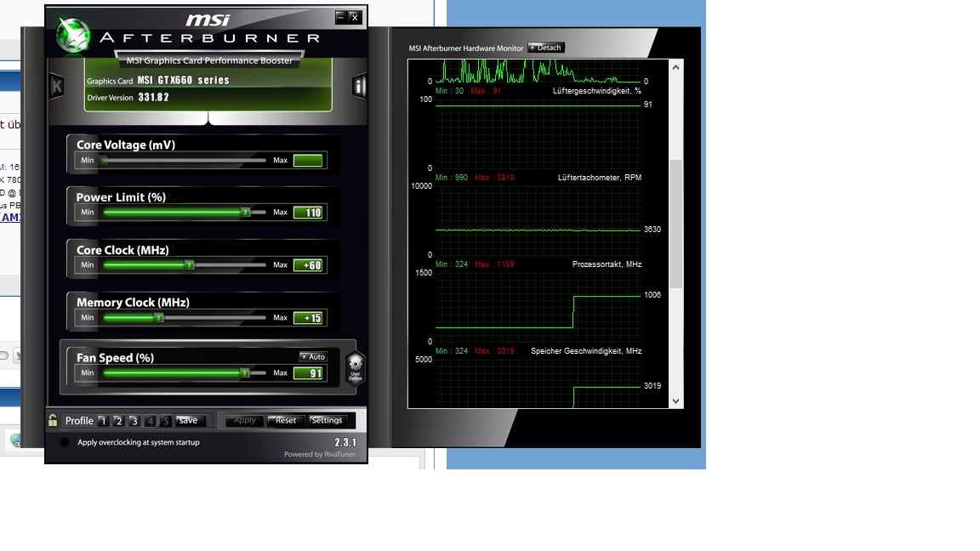Detach the Hardware Monitor window
The width and height of the screenshot is (980, 551).
coord(546,48)
